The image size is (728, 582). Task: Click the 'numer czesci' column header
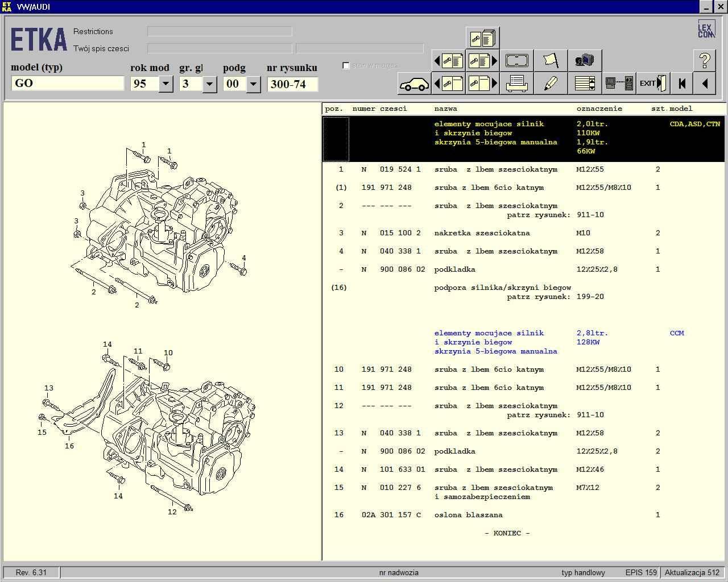pos(379,109)
